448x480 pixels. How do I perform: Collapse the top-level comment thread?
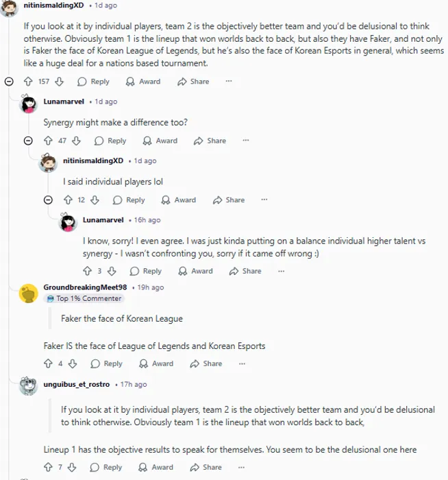click(10, 82)
